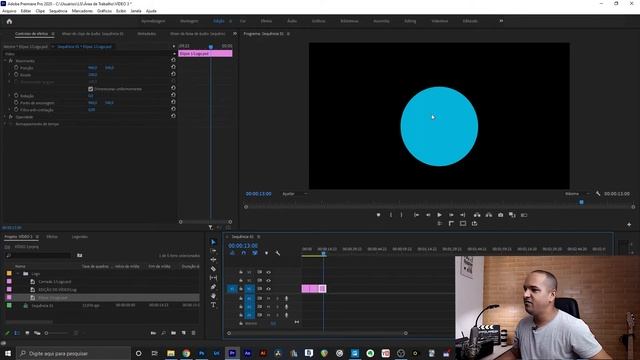Hide the clip's video track eye icon
This screenshot has height=360, width=640.
(x=269, y=289)
